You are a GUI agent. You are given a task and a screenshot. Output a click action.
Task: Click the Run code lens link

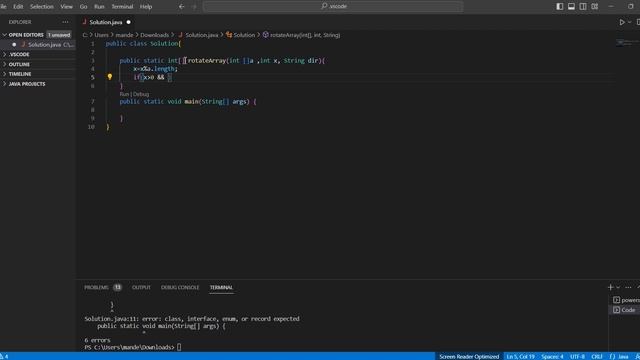(124, 94)
